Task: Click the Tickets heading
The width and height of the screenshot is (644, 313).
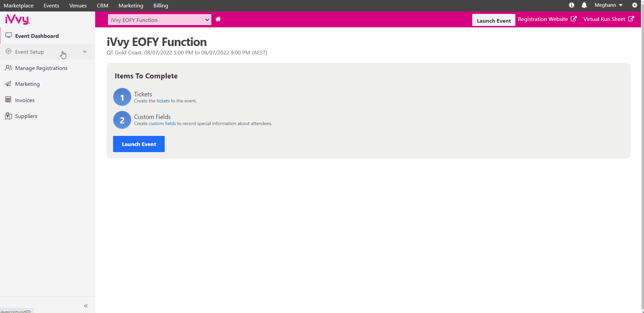Action: (x=143, y=94)
